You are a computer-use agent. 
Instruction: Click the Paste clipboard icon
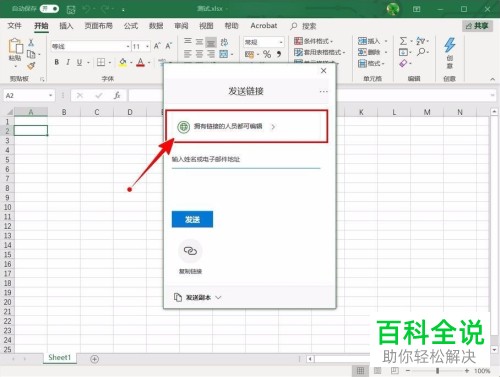(15, 46)
